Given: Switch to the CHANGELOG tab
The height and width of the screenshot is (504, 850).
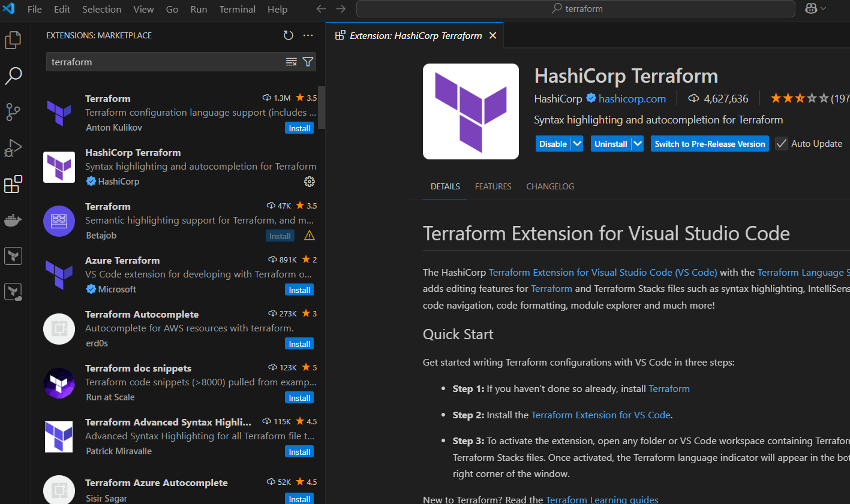Looking at the screenshot, I should [550, 186].
